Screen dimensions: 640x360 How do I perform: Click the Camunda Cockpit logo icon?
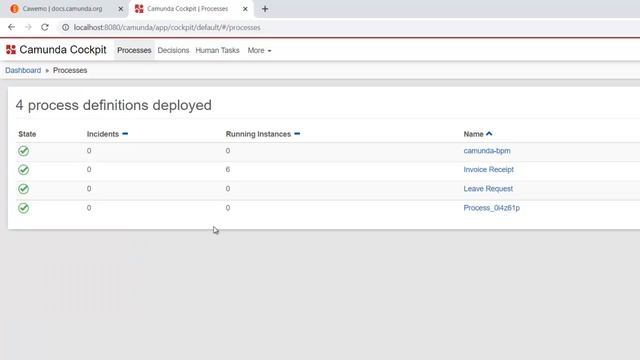(x=11, y=50)
